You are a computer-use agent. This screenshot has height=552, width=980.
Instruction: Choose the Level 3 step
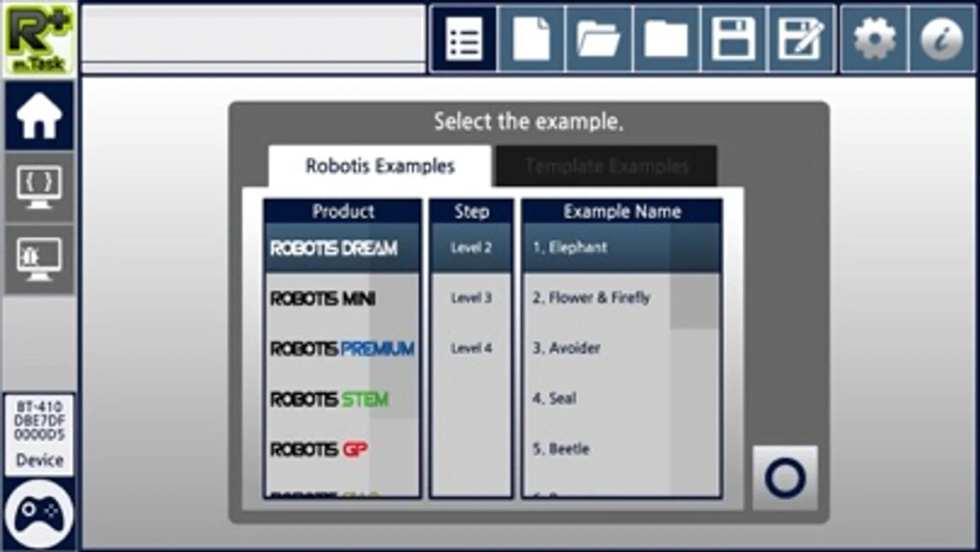pos(471,298)
